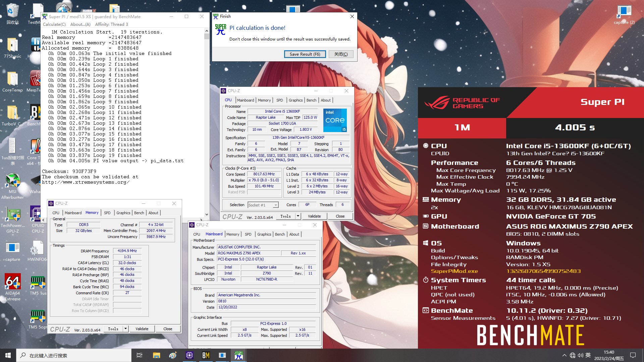This screenshot has width=644, height=362.
Task: Show hidden system tray icons
Action: [x=564, y=355]
